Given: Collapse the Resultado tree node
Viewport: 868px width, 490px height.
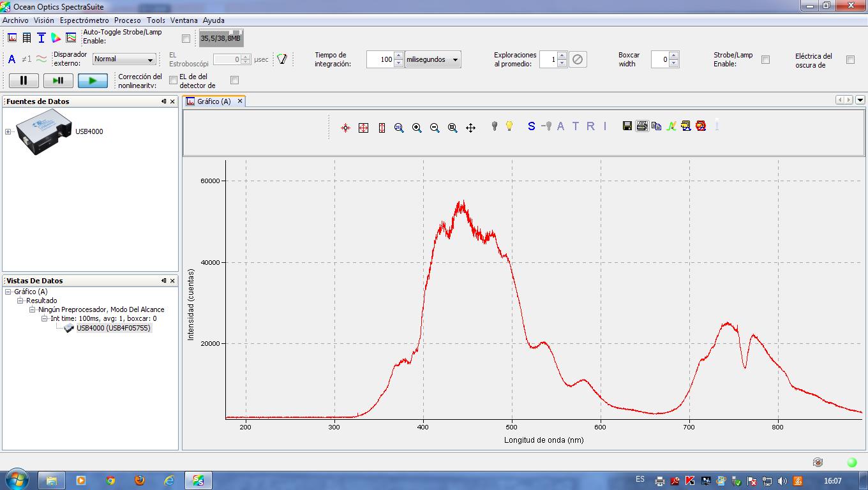Looking at the screenshot, I should coord(20,301).
